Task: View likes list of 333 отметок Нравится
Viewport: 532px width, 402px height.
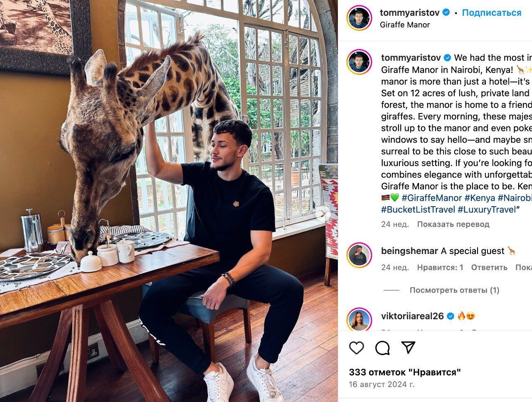Action: [x=405, y=372]
